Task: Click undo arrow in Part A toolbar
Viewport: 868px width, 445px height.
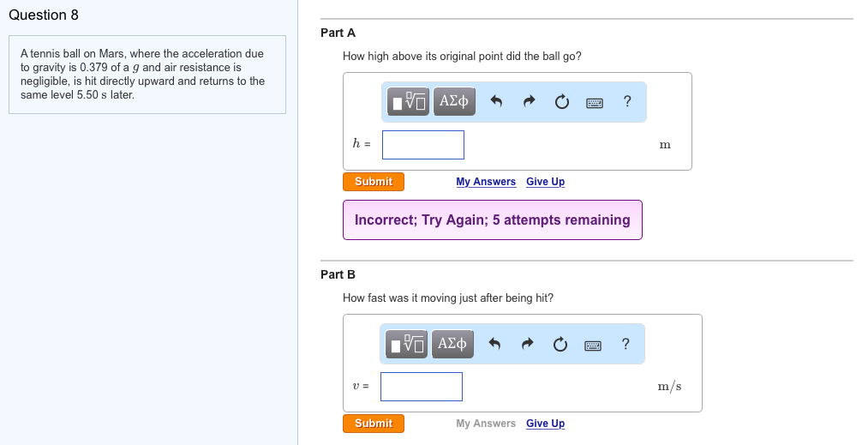Action: coord(496,102)
